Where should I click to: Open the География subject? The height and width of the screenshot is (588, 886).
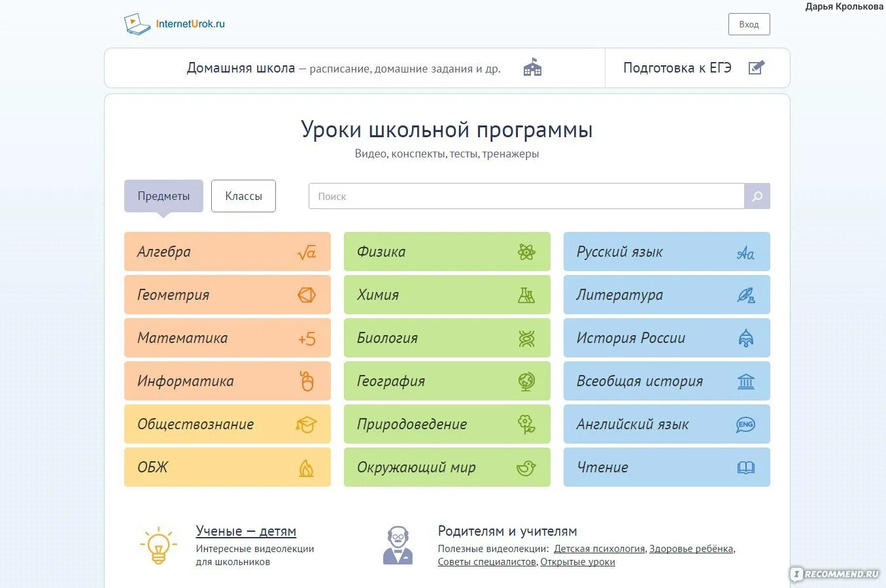coord(447,381)
